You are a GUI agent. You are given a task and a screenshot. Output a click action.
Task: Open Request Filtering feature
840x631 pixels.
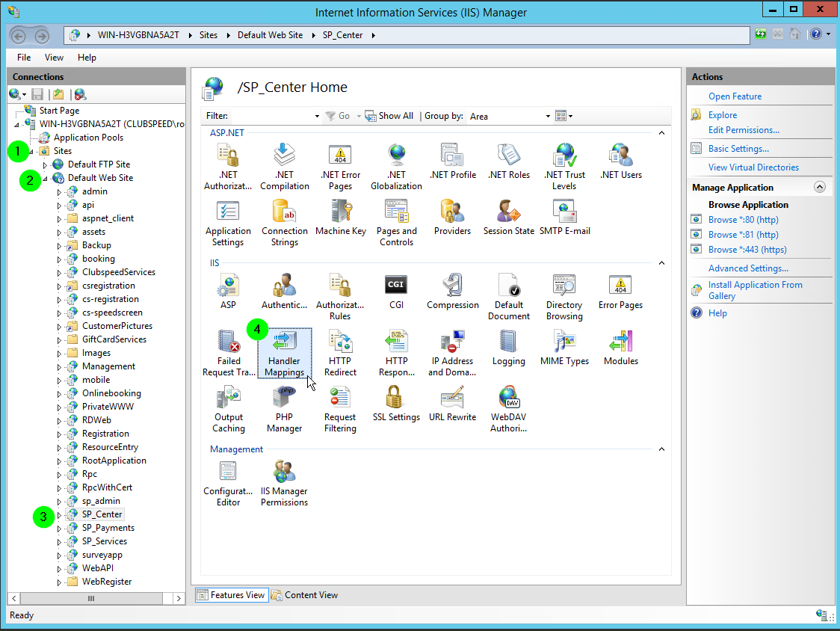tap(340, 410)
